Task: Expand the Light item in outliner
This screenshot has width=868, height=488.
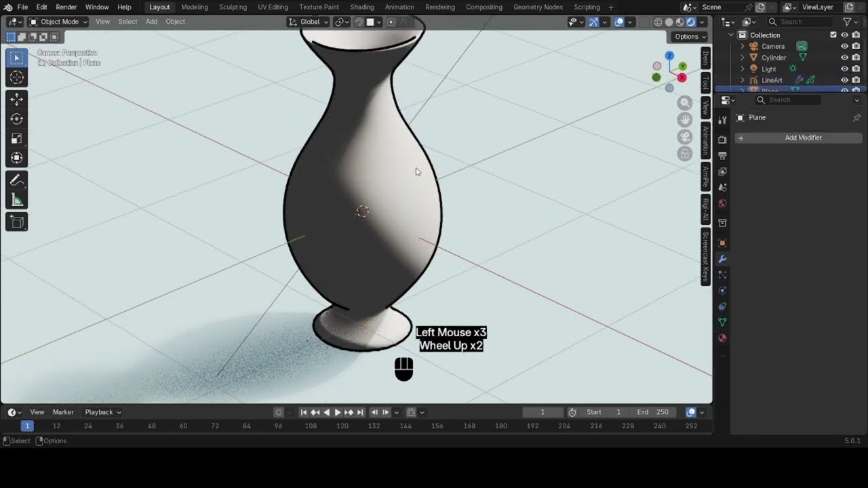Action: [742, 68]
